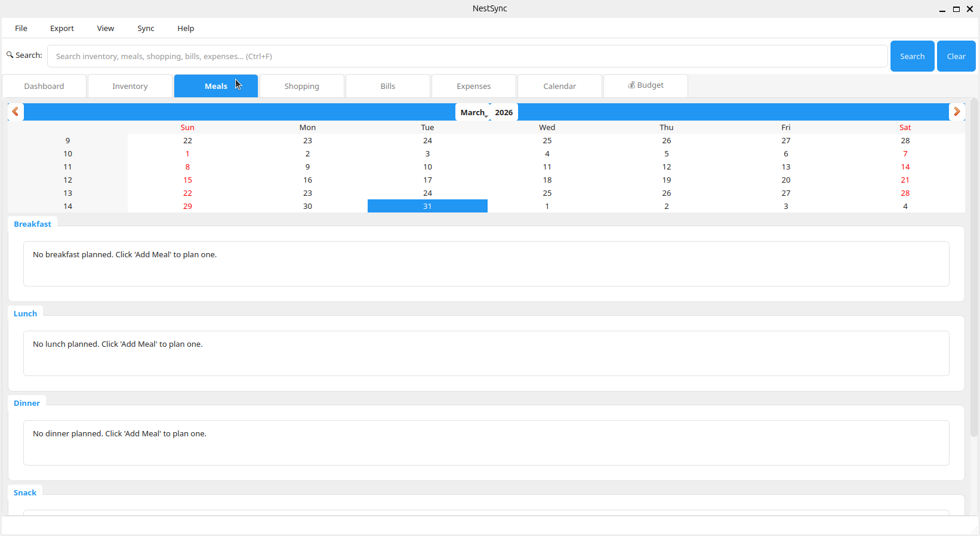Open the Sync menu
This screenshot has width=980, height=536.
[x=146, y=28]
